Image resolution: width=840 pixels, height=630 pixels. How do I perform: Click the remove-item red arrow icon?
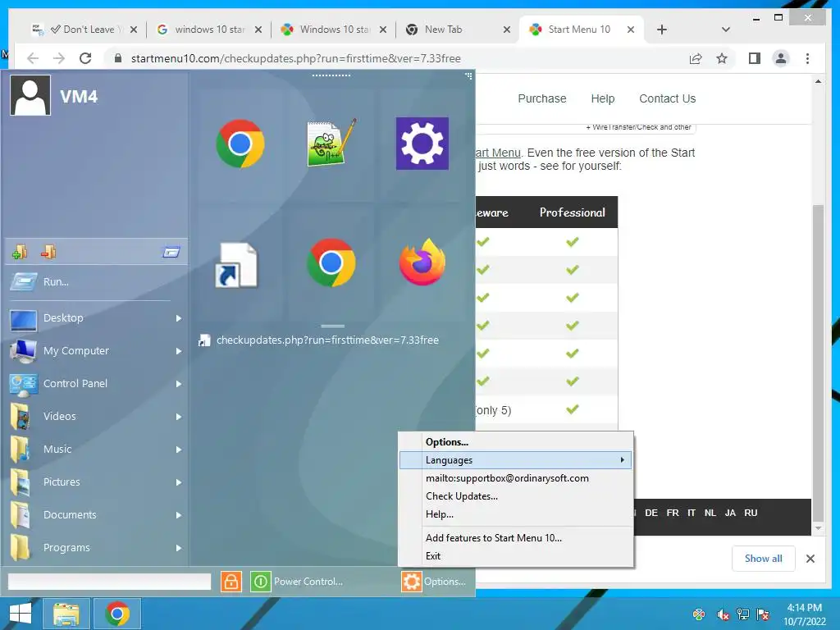click(48, 251)
